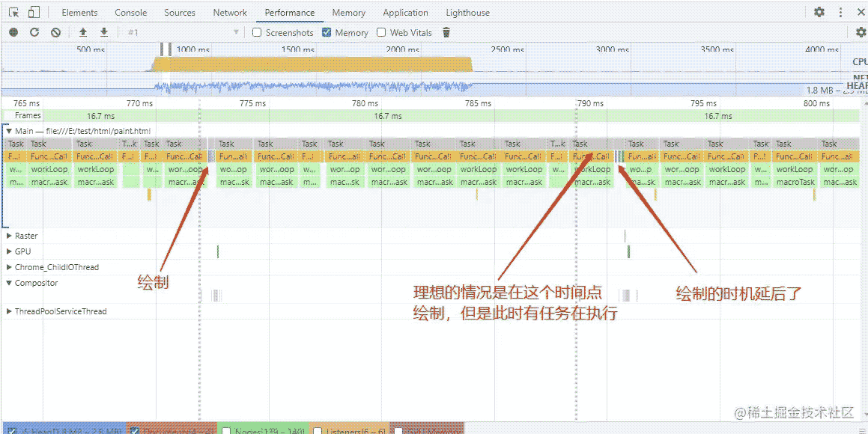
Task: Uncheck the Memory checkbox
Action: coord(327,32)
